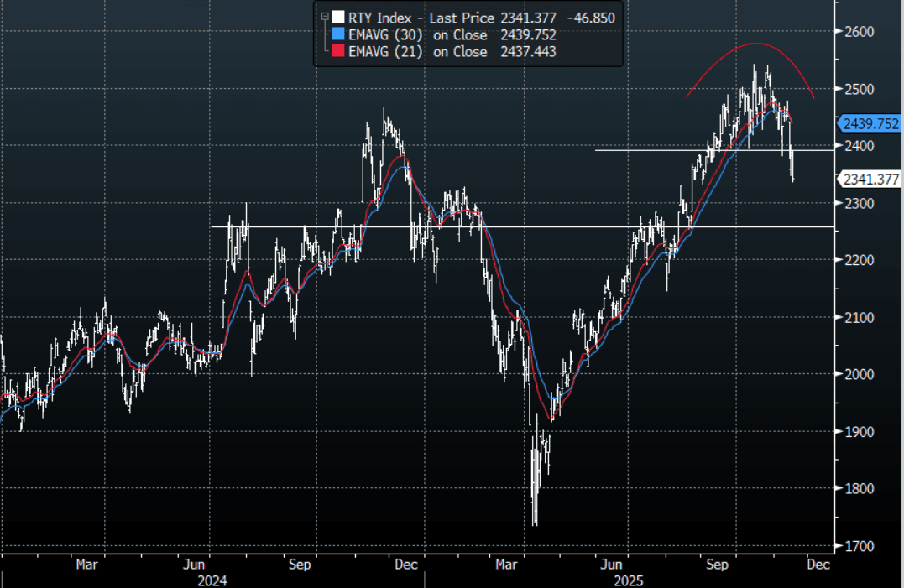Click the blue EMAVG (30) color swatch
Screen dimensions: 904x588
point(337,34)
